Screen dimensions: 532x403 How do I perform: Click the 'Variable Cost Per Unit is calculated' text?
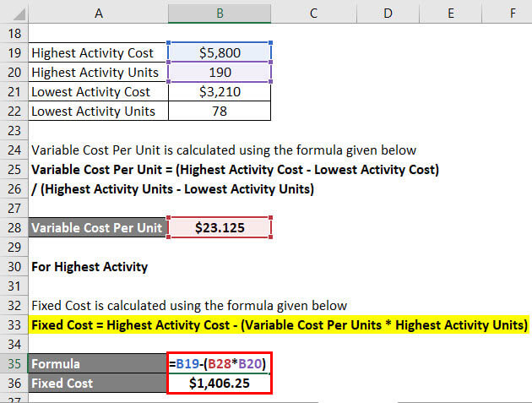(x=224, y=150)
